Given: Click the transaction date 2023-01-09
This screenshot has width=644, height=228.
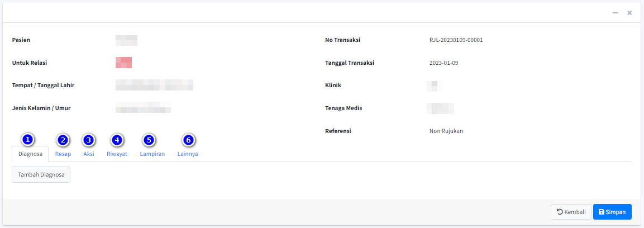Looking at the screenshot, I should tap(443, 63).
